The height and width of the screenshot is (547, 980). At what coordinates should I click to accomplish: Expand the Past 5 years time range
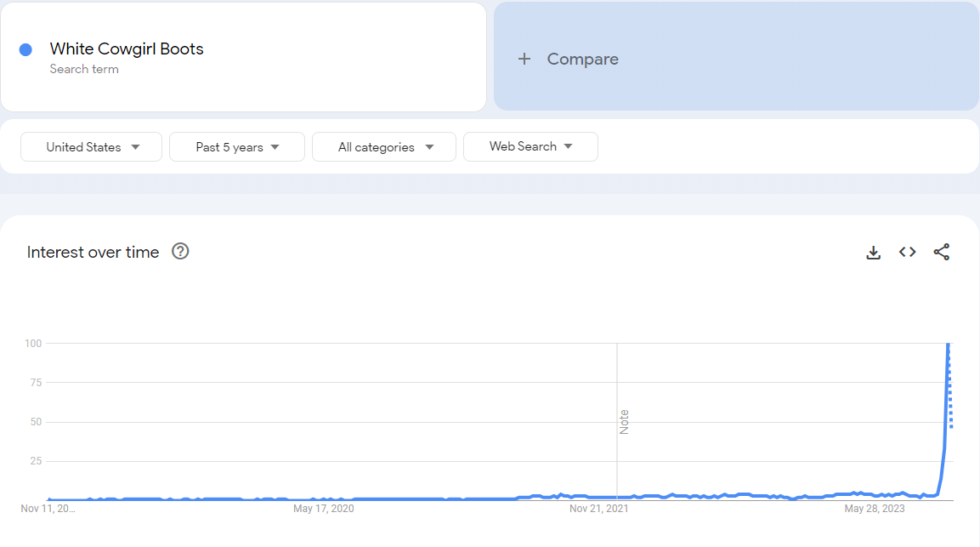[237, 147]
